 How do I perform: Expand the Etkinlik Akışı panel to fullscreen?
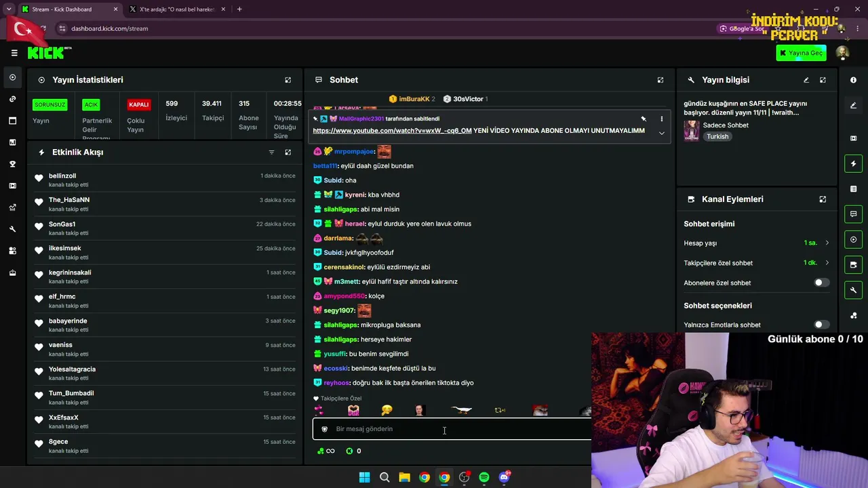pos(288,152)
